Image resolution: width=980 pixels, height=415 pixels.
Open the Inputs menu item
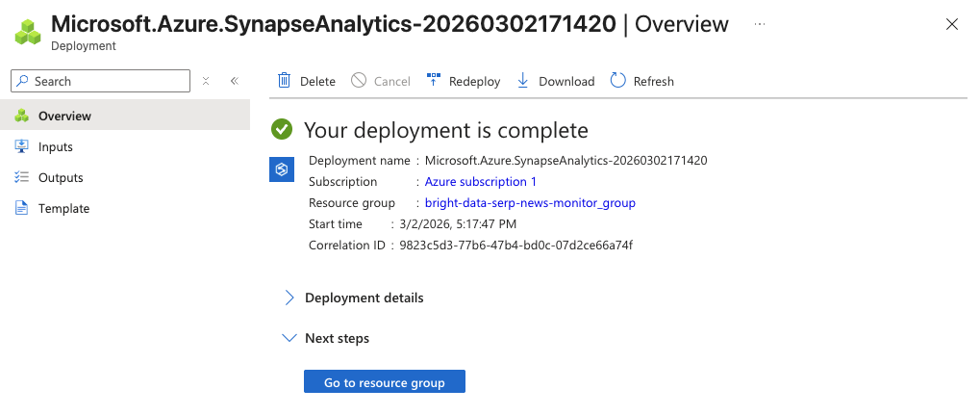pos(56,147)
